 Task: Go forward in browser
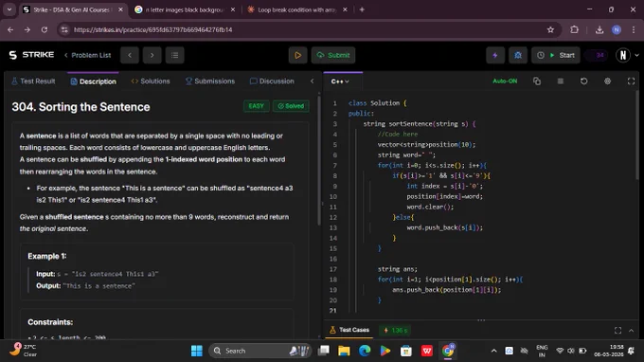tap(27, 29)
